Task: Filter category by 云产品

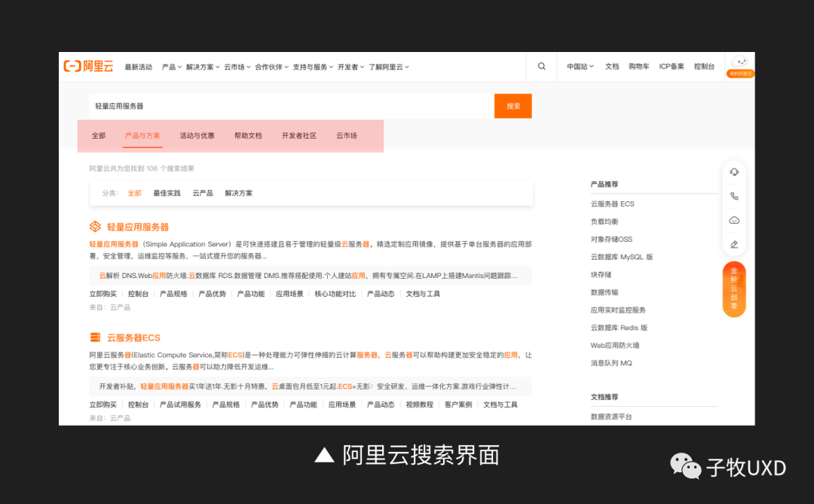Action: pos(203,193)
